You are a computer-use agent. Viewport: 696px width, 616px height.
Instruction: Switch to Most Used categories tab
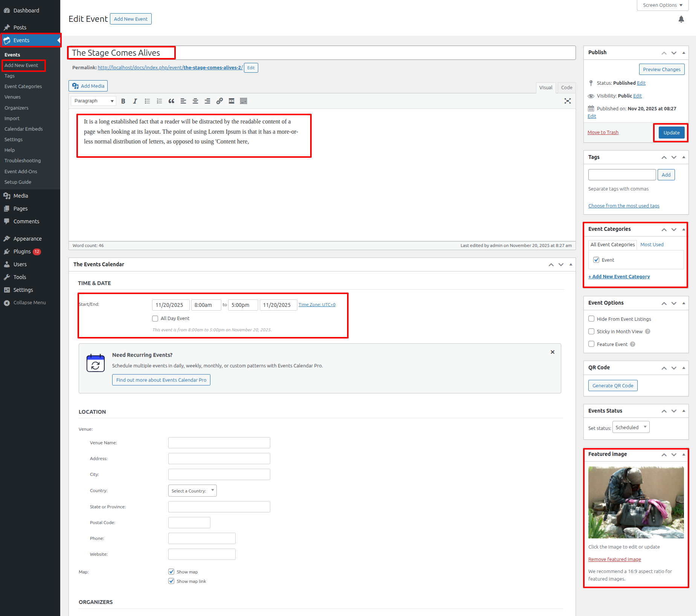point(652,244)
